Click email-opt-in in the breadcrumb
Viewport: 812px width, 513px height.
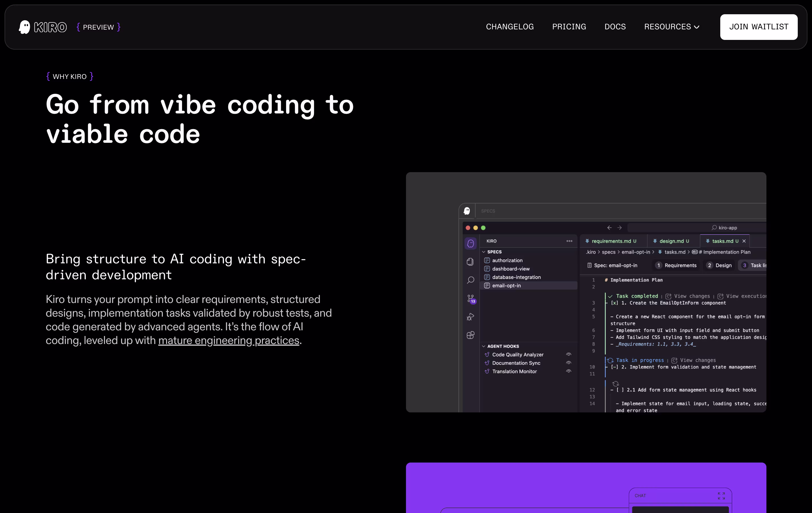(636, 252)
